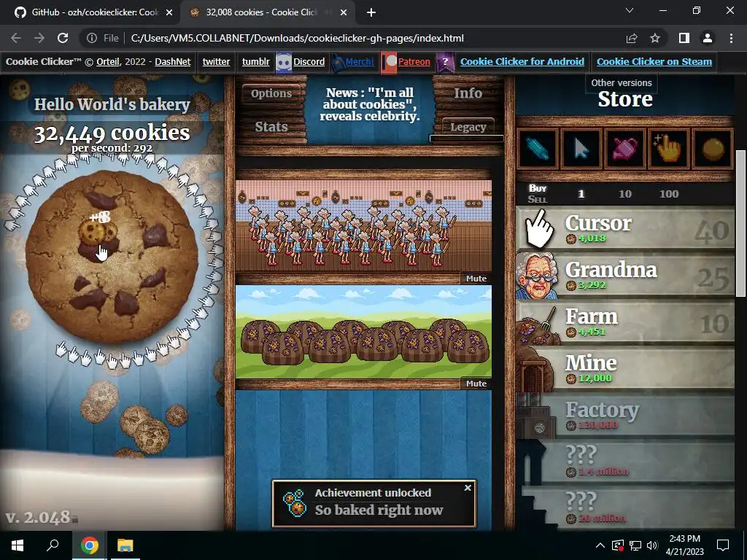
Task: Close the GitHub ozh/cookieclicker tab
Action: pos(169,13)
